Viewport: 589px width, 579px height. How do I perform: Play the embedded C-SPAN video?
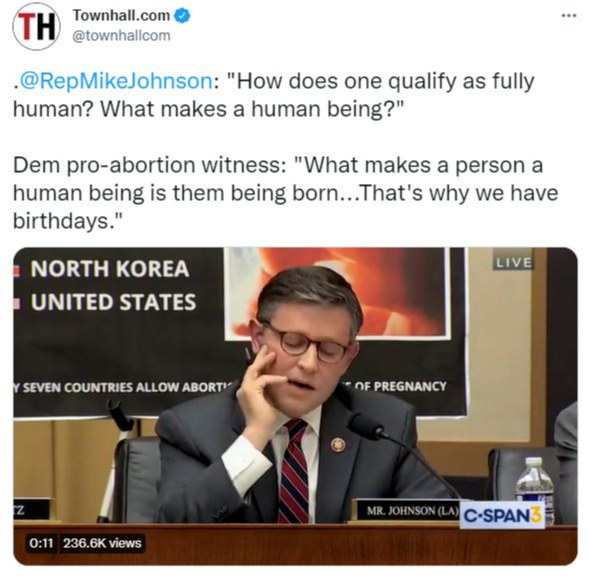[295, 406]
